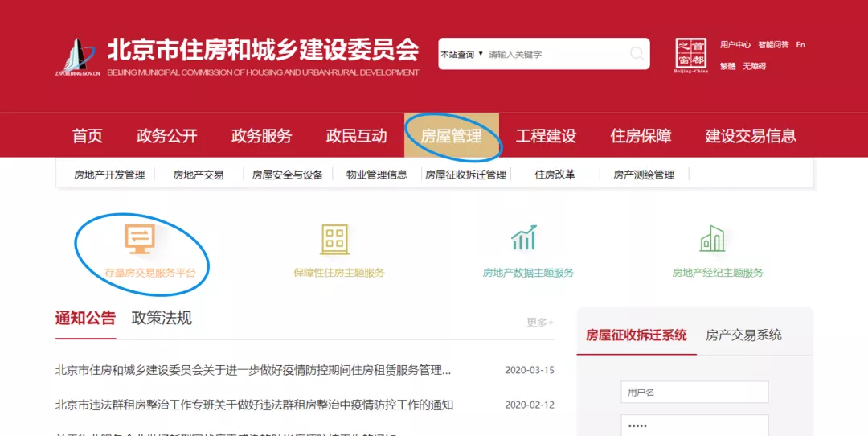Switch to 房产交易系统 login tab

pos(743,335)
